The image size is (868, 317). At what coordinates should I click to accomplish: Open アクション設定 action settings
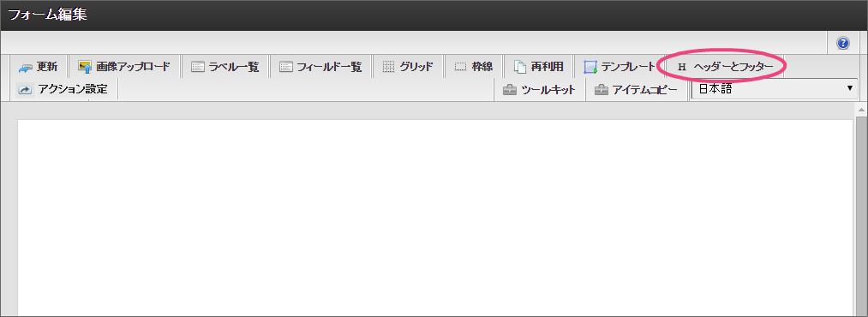click(62, 89)
